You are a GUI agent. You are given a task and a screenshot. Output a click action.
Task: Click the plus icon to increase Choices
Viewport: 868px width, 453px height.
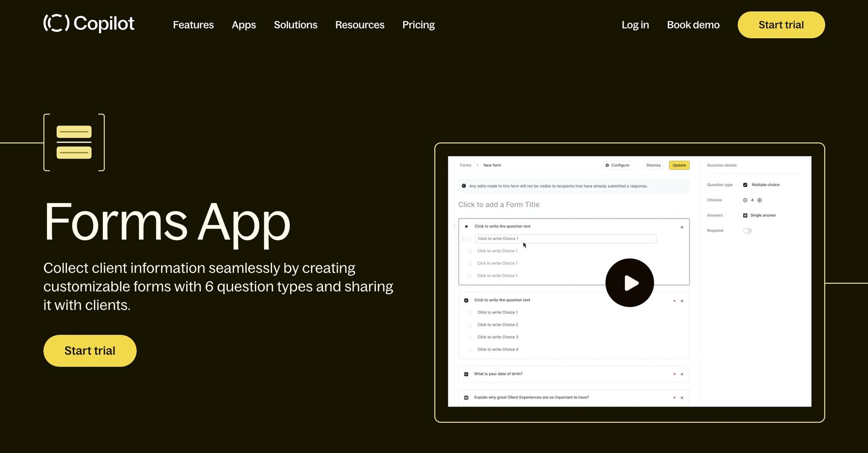coord(759,200)
